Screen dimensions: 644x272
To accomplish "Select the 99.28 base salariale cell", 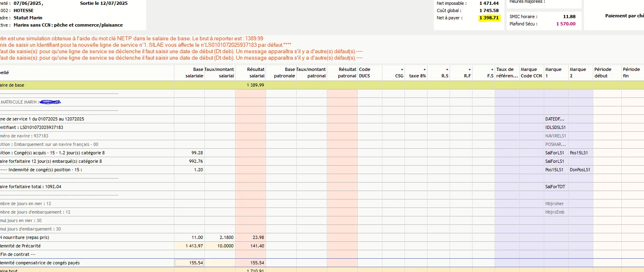I will tap(190, 153).
